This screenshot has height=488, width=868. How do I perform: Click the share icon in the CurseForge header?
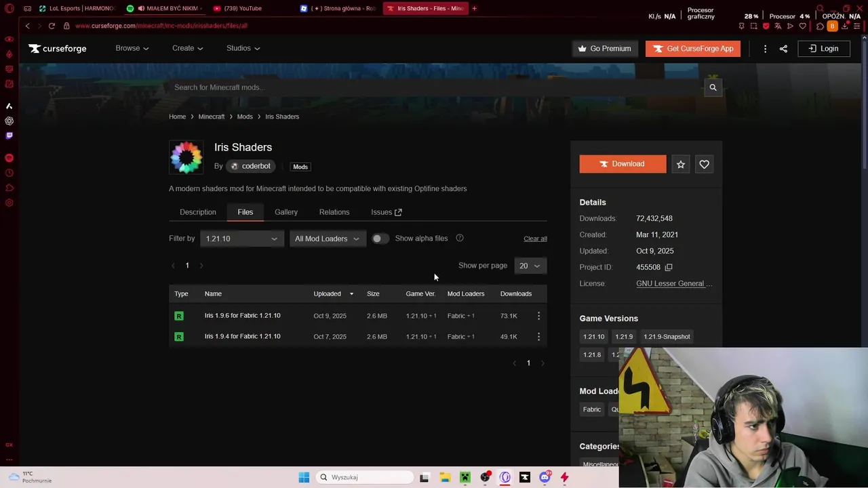point(783,49)
